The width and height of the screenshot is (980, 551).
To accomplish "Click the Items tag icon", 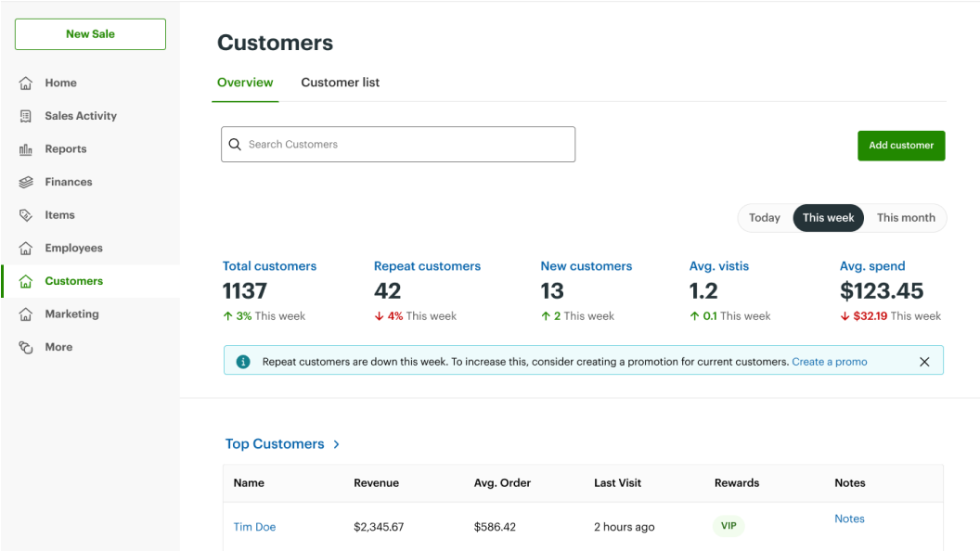I will click(26, 215).
